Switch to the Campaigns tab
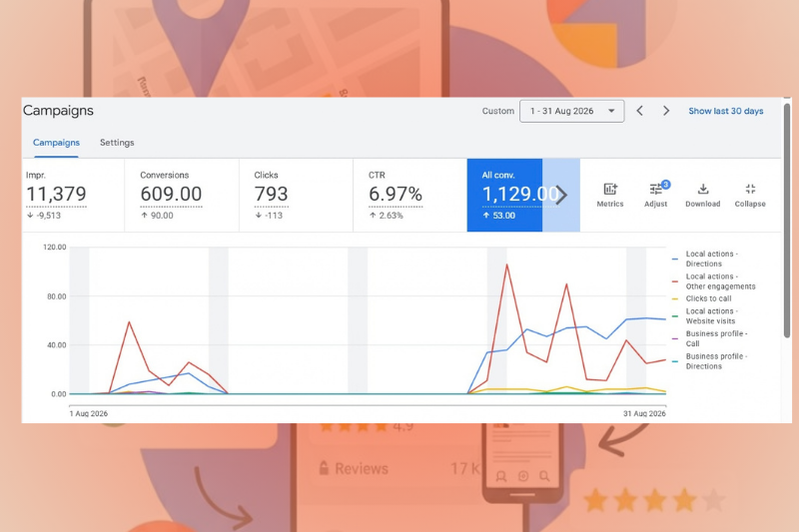 point(56,143)
